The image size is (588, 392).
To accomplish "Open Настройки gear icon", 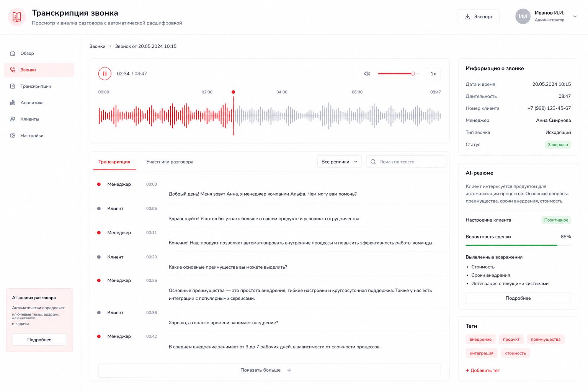I will point(13,136).
